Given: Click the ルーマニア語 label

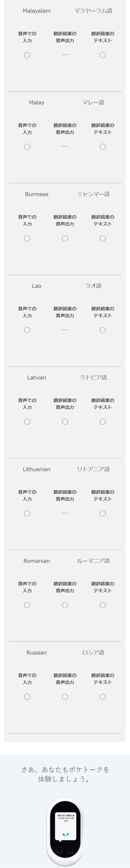Looking at the screenshot, I should [93, 561].
